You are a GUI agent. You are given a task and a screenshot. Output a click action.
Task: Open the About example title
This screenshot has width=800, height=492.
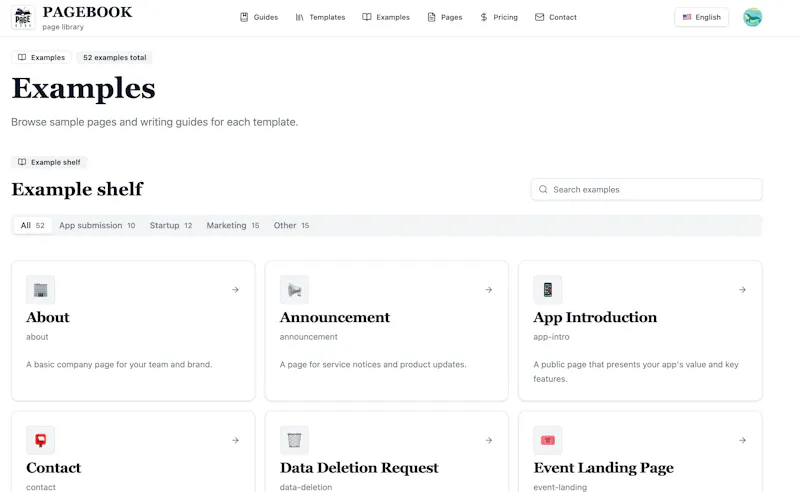click(x=48, y=317)
